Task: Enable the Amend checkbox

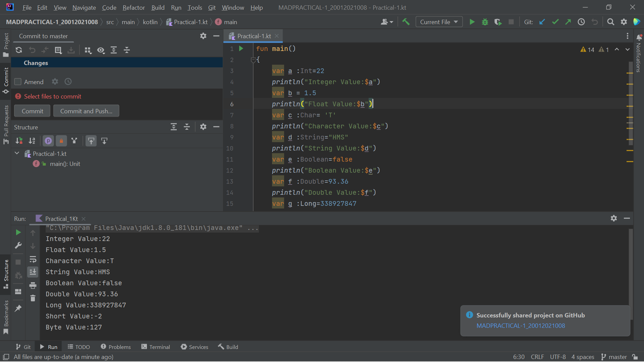Action: tap(18, 82)
